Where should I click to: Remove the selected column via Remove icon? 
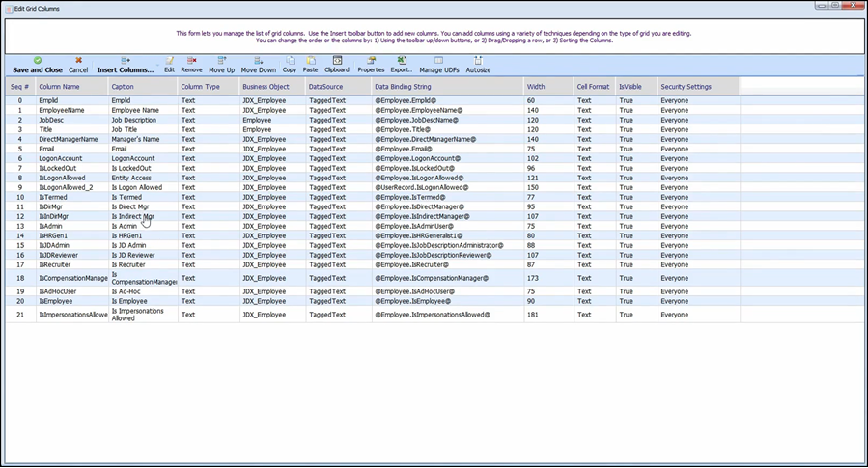tap(192, 65)
